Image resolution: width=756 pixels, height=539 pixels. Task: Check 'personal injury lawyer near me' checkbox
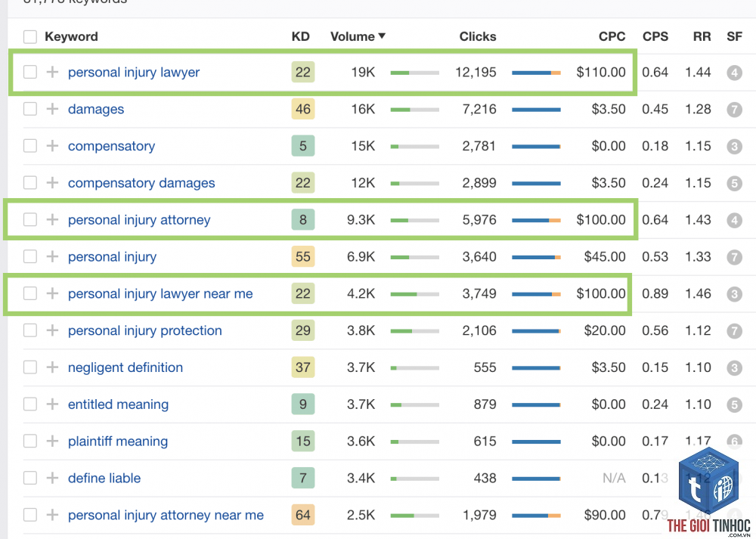click(x=30, y=293)
